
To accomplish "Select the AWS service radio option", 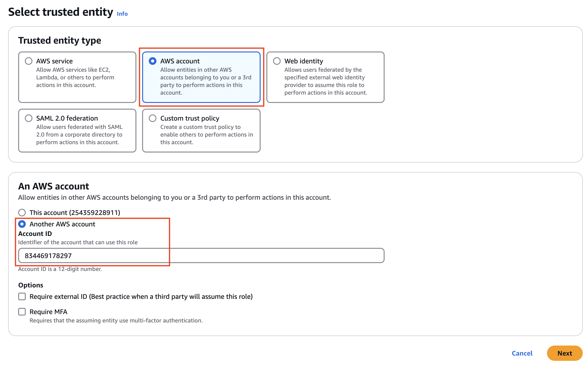I will 28,61.
